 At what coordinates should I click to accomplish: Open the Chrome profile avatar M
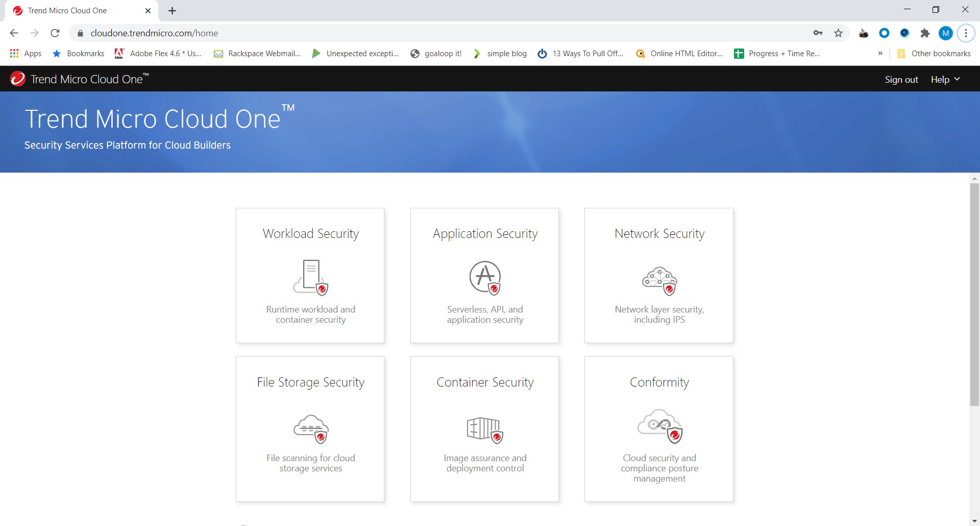tap(945, 33)
